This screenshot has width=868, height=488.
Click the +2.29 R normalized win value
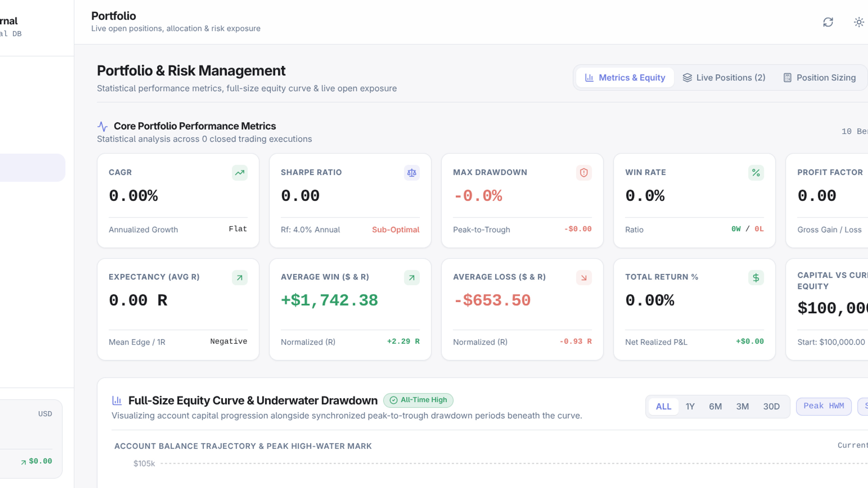403,341
